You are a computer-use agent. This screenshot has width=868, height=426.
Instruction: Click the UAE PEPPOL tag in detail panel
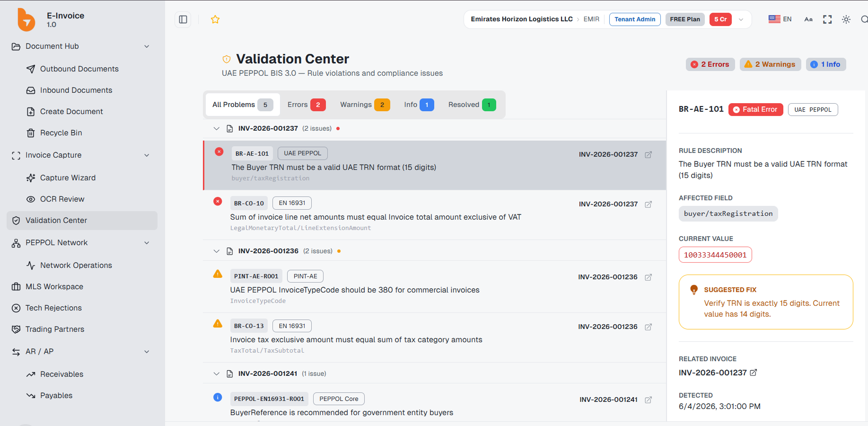point(813,110)
